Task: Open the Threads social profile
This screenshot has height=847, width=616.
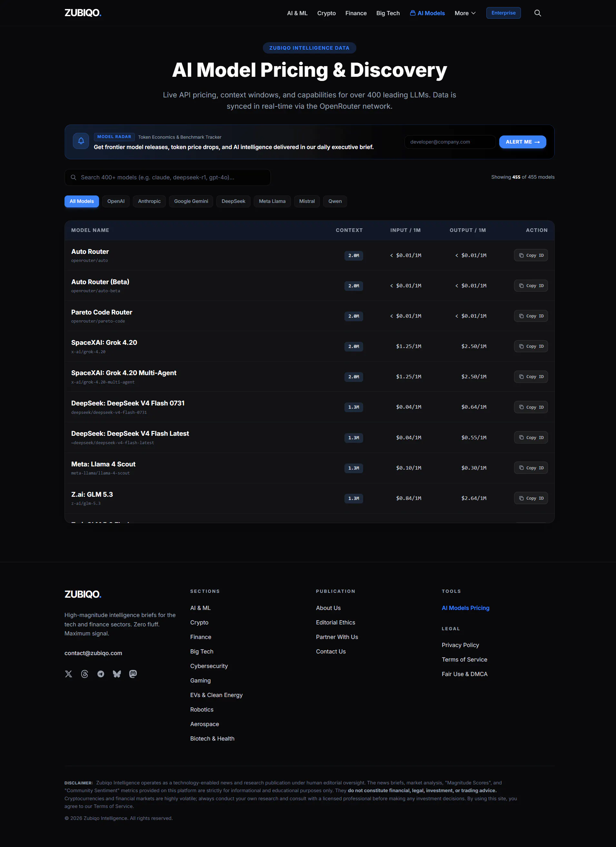Action: [85, 674]
